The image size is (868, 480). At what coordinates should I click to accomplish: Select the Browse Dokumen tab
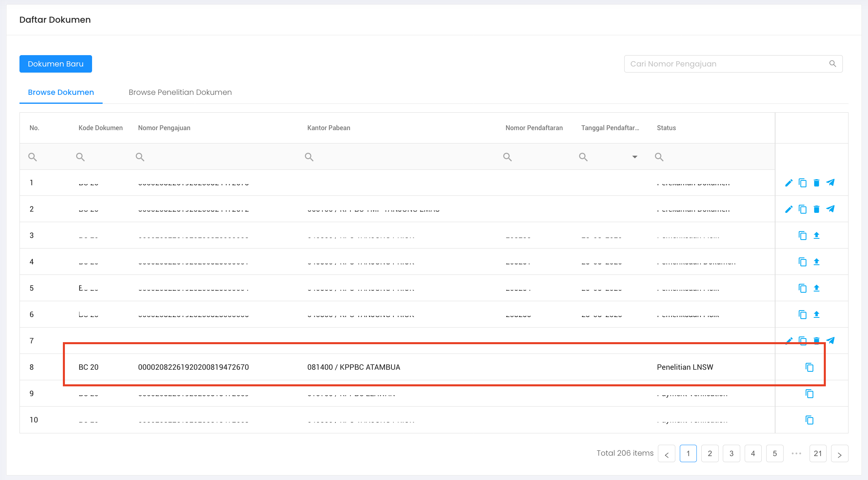pos(61,92)
